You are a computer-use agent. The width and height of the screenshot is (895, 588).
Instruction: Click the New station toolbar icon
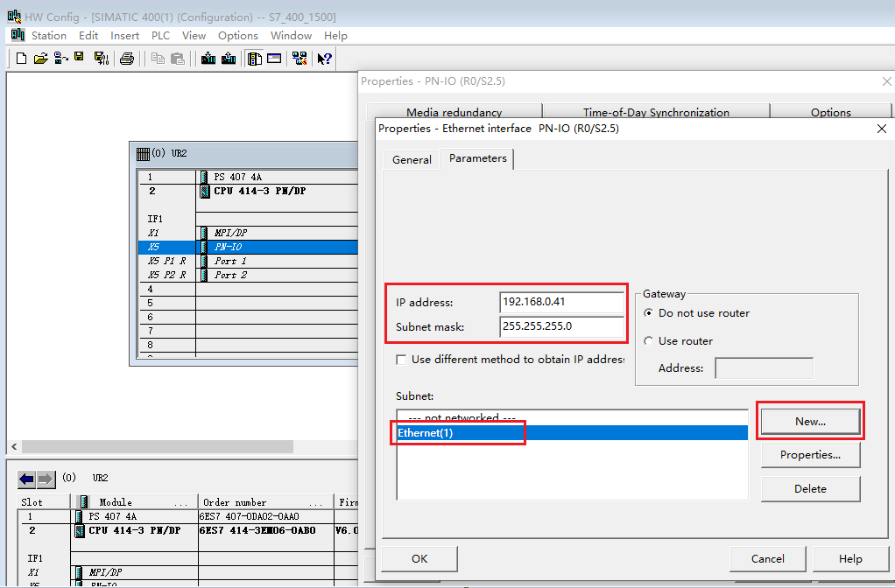coord(21,58)
